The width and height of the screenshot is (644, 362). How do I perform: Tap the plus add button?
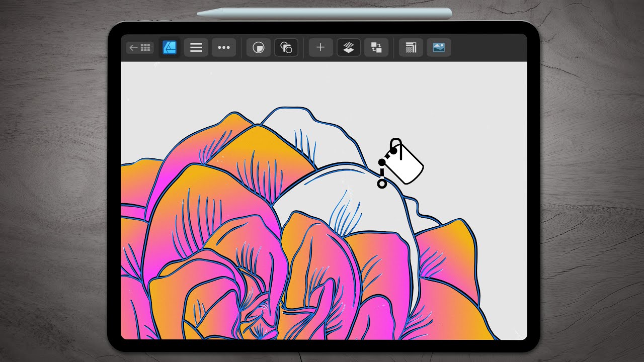(320, 48)
